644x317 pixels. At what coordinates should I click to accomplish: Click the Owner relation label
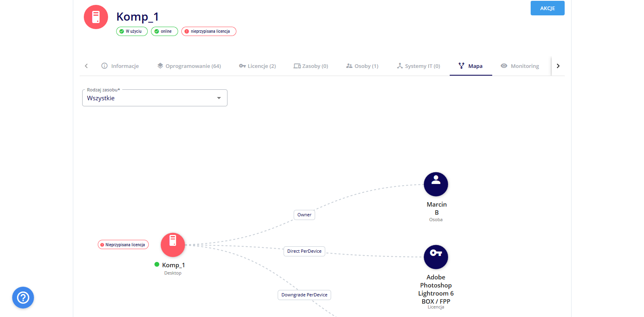[x=304, y=215]
